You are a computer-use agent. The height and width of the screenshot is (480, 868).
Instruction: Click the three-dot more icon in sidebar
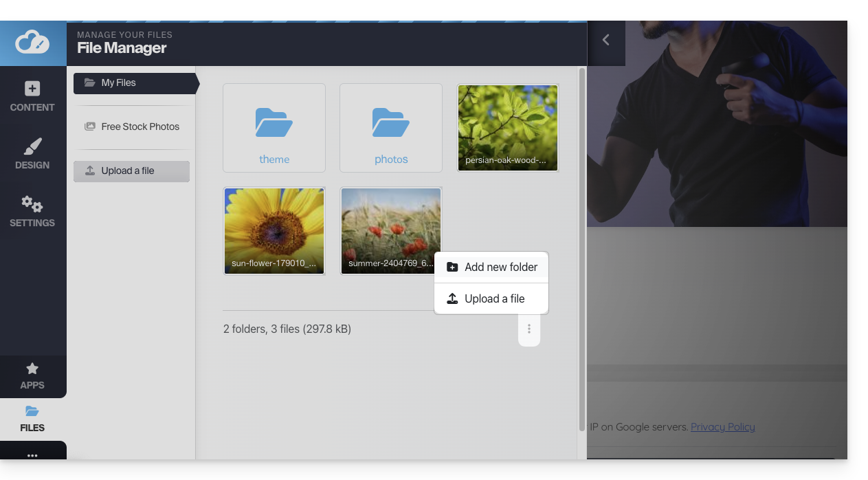point(32,455)
